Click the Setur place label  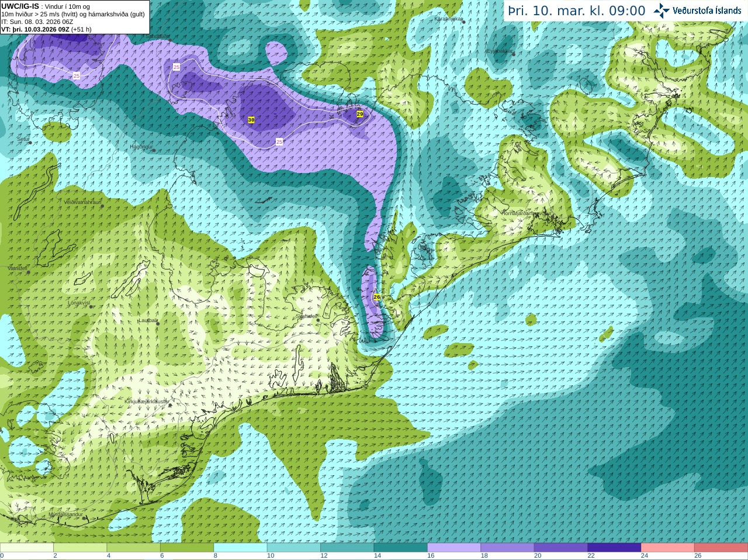(x=23, y=139)
